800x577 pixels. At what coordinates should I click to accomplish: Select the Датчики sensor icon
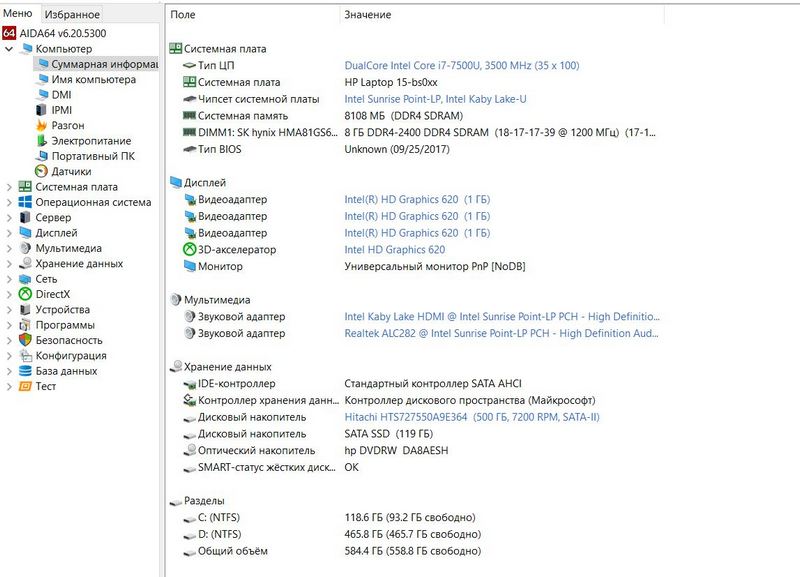pos(41,171)
